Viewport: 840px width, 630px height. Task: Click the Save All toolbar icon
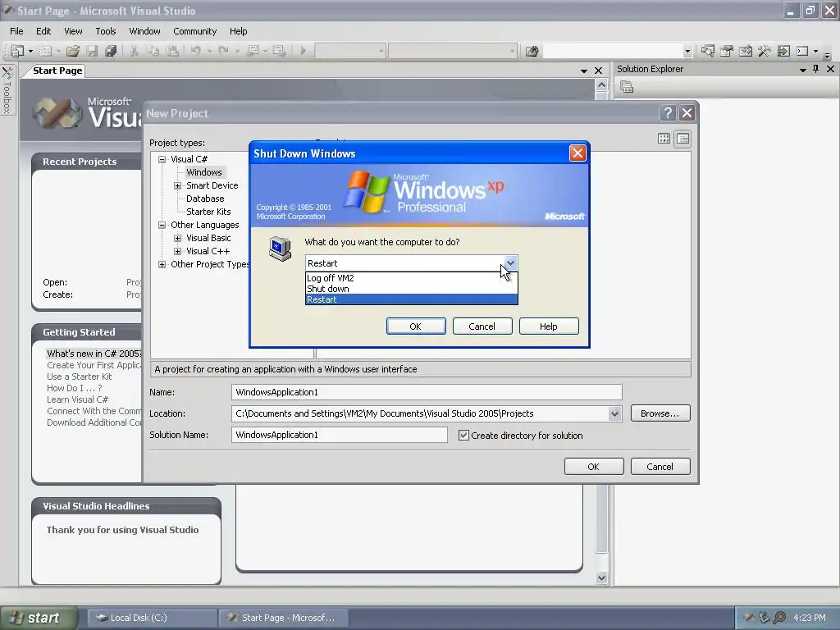coord(111,51)
